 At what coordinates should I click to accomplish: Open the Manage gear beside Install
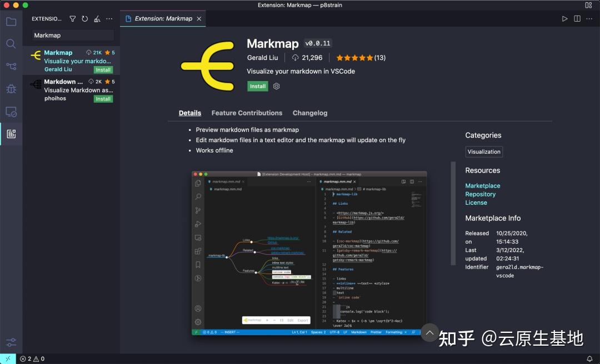[x=276, y=86]
